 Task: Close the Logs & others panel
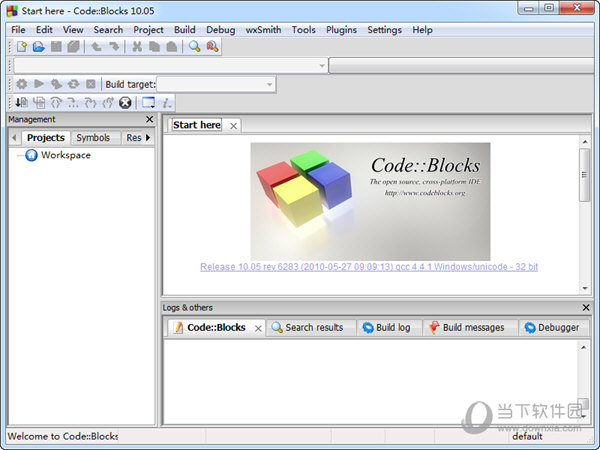[x=586, y=307]
